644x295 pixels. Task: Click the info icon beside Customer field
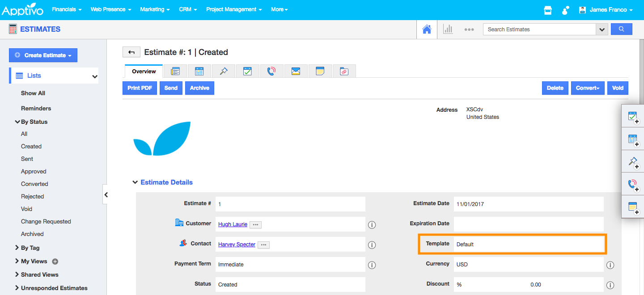click(372, 225)
